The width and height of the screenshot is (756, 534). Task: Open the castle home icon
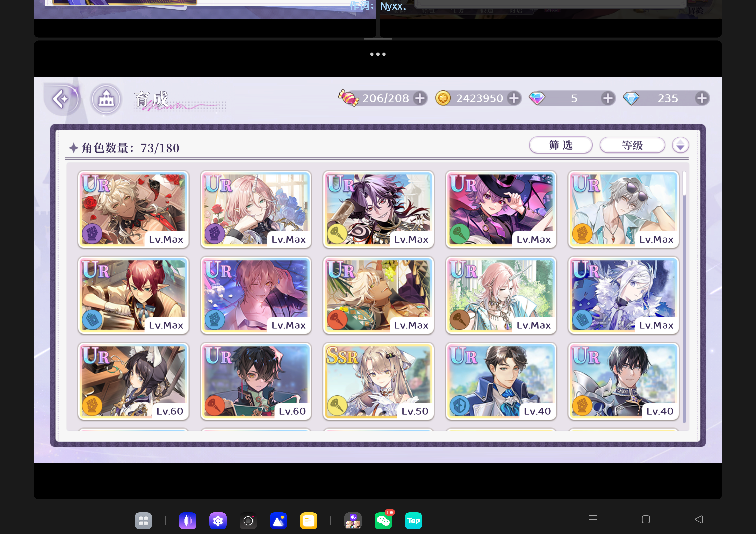[x=106, y=99]
